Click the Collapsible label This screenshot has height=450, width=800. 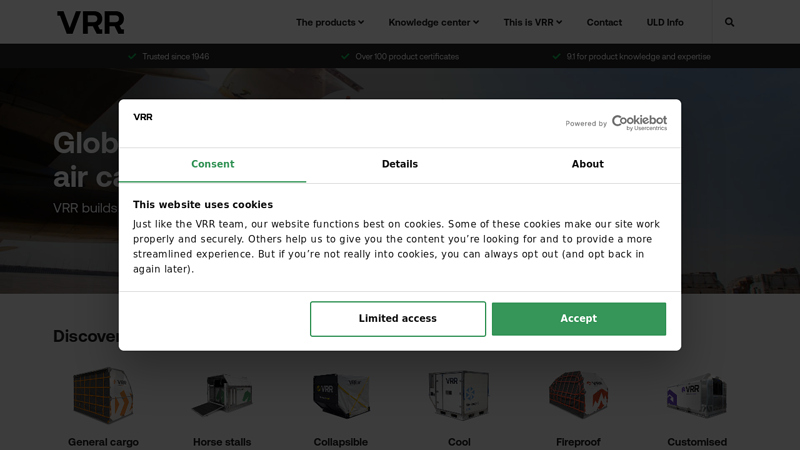(341, 442)
